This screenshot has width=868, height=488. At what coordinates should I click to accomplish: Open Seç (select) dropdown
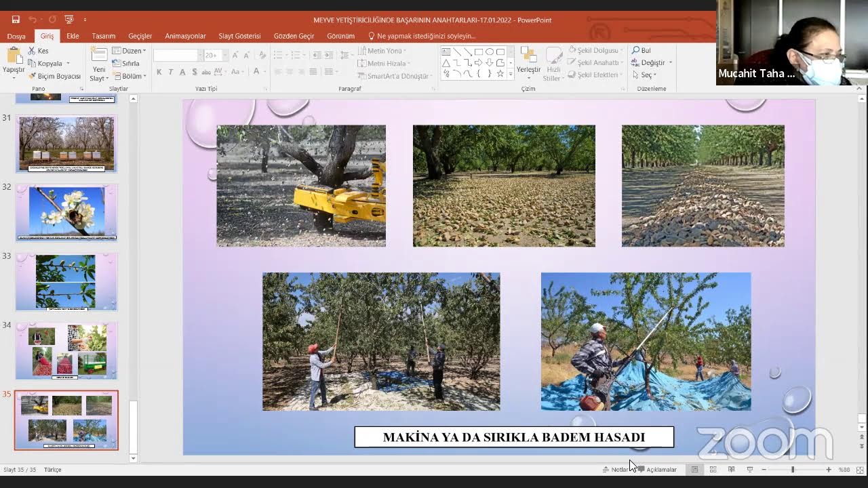(644, 75)
